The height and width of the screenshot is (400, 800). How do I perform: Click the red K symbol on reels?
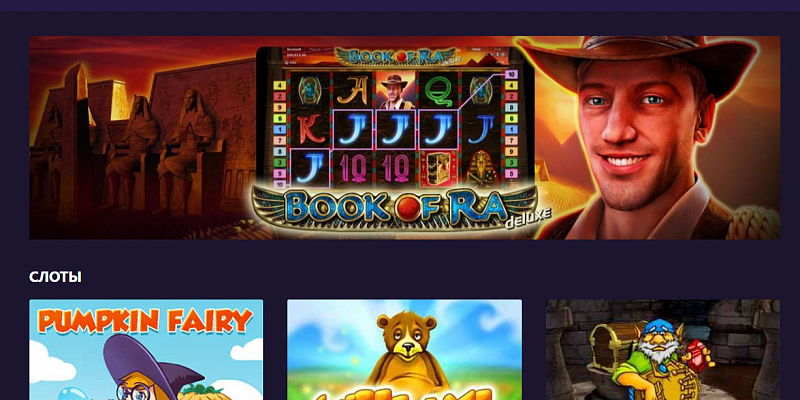tap(310, 129)
